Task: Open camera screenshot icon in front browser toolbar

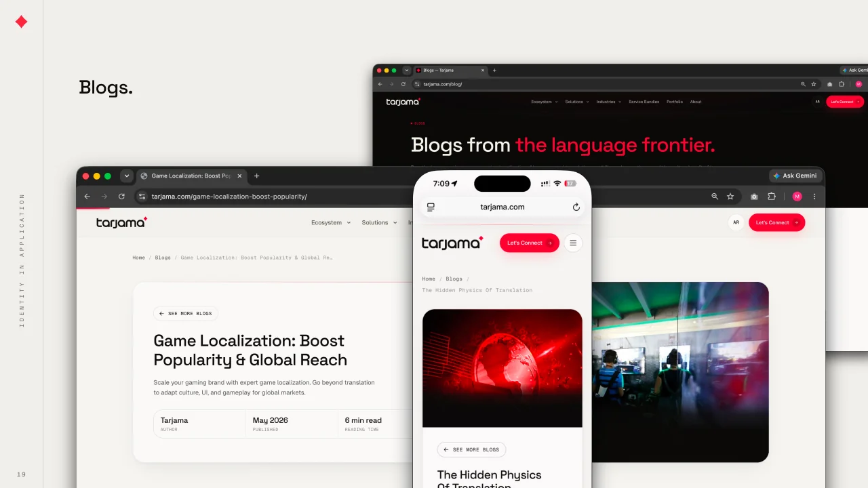Action: (x=754, y=197)
